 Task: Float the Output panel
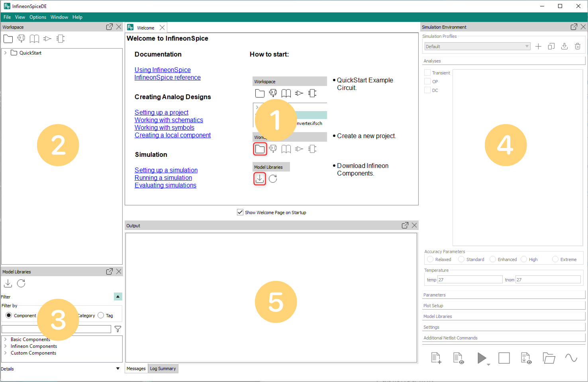pyautogui.click(x=405, y=225)
